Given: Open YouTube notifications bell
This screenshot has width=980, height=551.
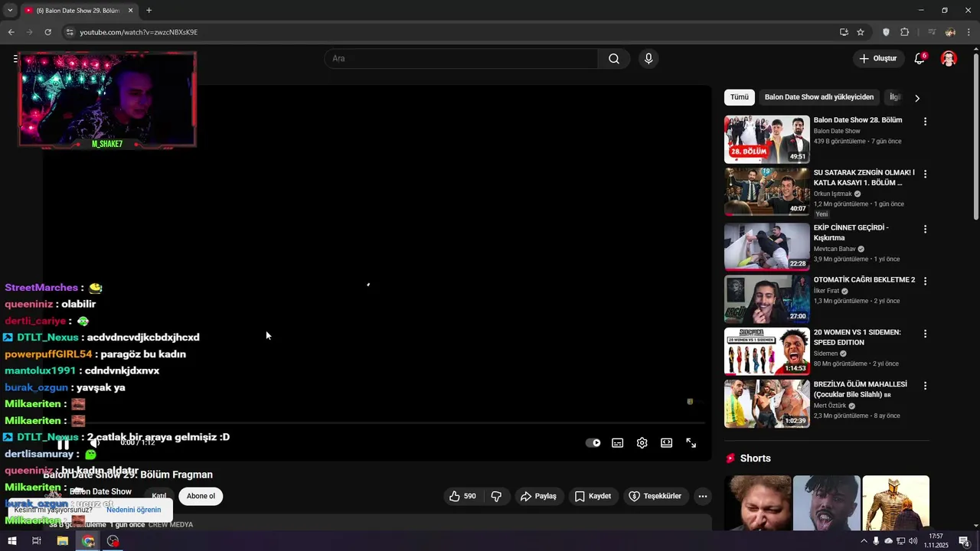Looking at the screenshot, I should coord(920,59).
